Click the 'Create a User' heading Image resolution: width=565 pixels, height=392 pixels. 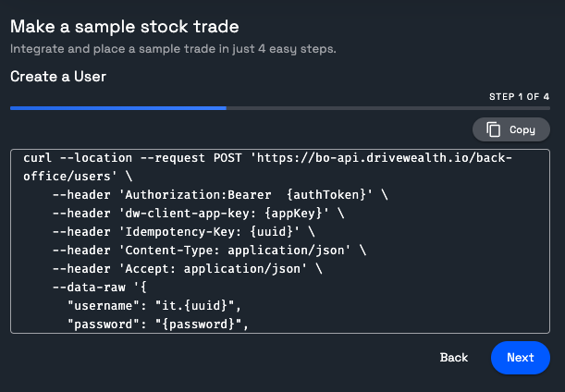point(58,77)
